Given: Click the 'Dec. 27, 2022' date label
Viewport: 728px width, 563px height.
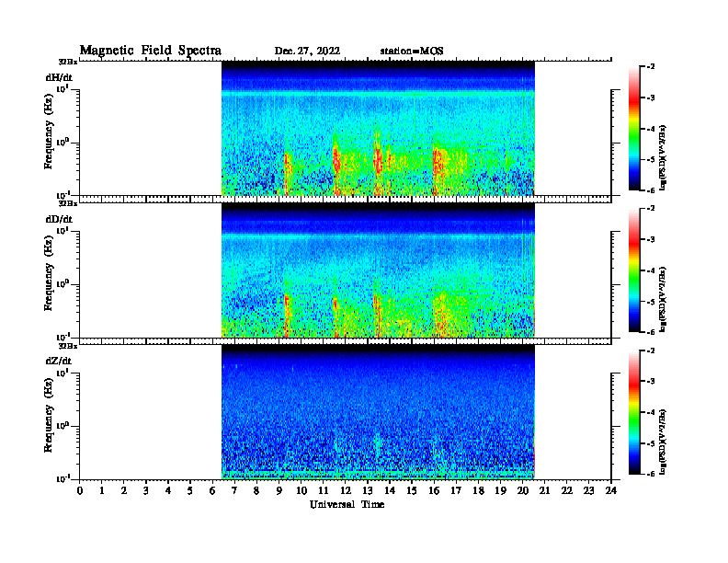Looking at the screenshot, I should (307, 52).
